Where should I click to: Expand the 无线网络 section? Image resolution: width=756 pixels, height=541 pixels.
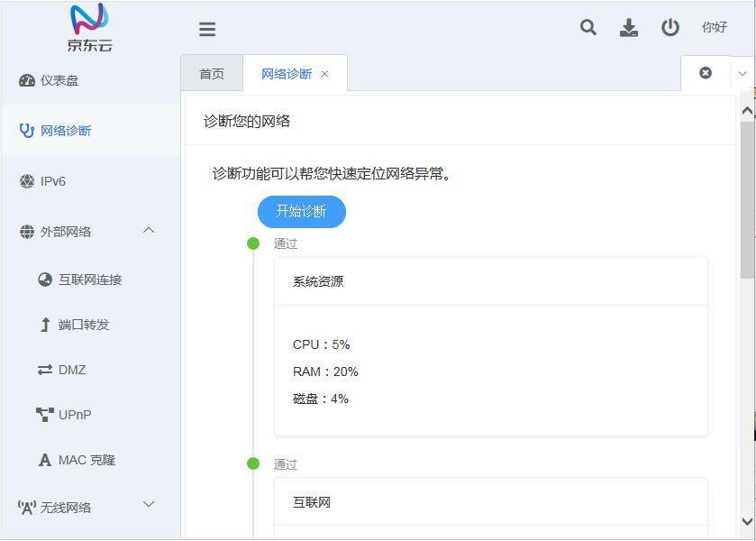(x=150, y=507)
